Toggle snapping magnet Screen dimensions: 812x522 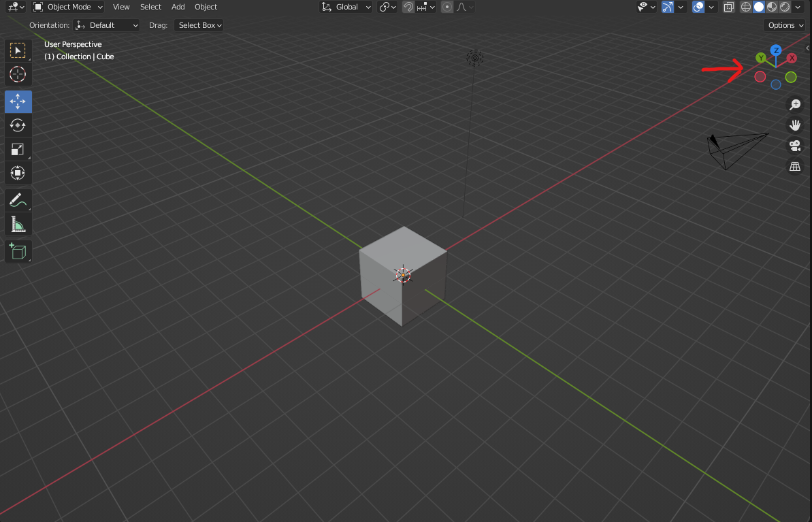[x=408, y=7]
